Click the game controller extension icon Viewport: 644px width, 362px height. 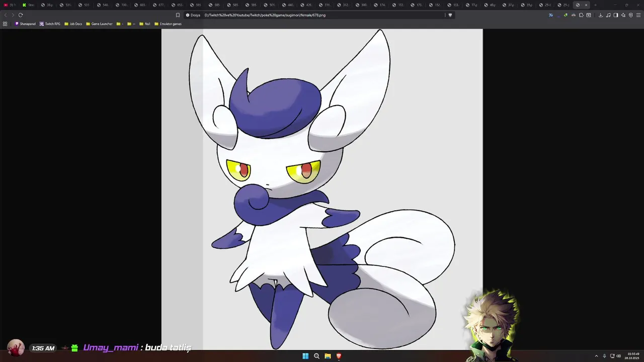(x=574, y=15)
